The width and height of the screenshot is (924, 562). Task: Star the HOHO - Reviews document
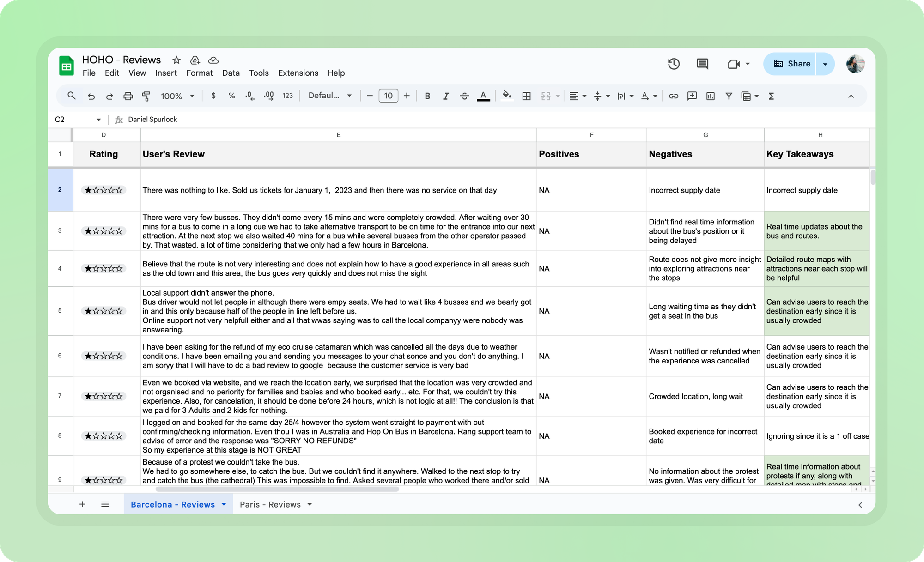176,60
